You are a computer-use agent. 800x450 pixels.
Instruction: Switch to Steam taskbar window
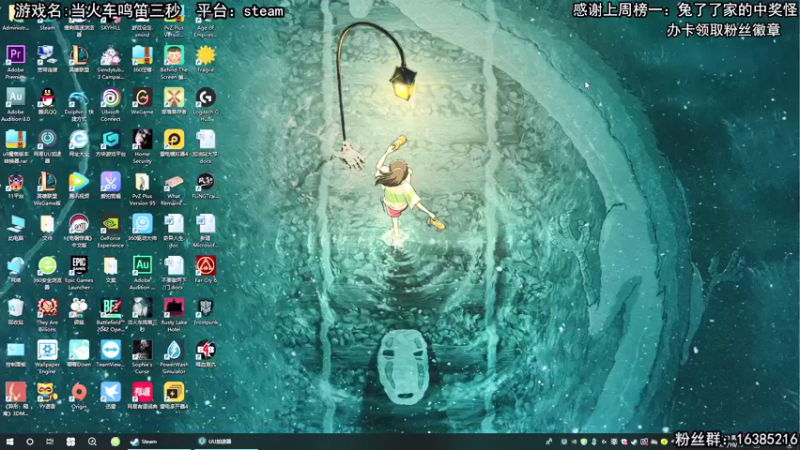[x=159, y=441]
